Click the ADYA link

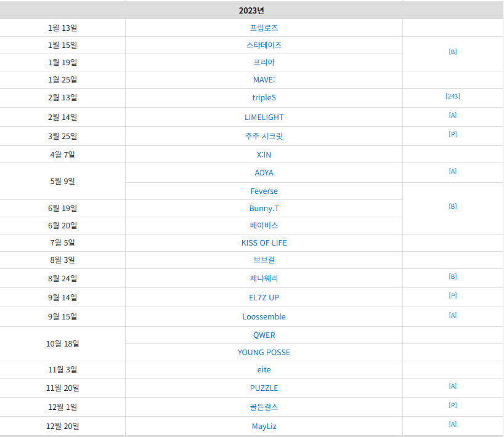click(264, 173)
